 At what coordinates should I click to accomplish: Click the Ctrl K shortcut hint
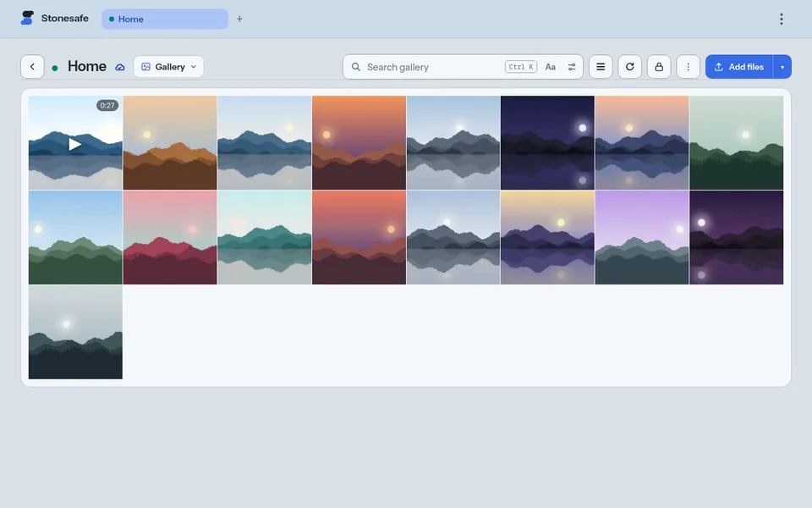pos(521,67)
